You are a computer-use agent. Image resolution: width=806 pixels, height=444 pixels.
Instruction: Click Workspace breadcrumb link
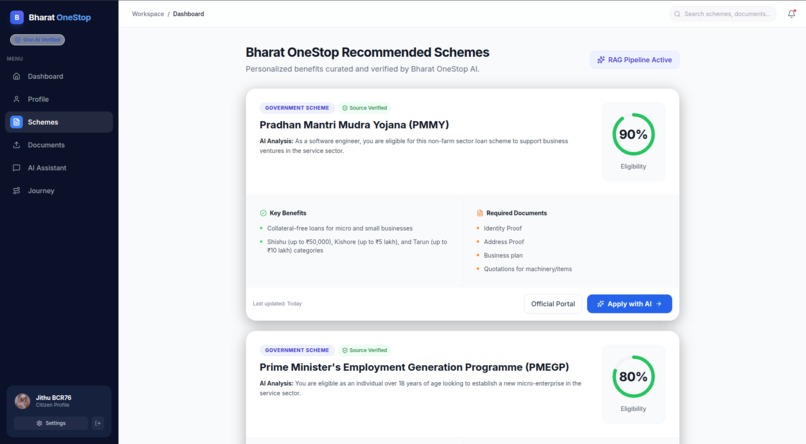[x=148, y=14]
